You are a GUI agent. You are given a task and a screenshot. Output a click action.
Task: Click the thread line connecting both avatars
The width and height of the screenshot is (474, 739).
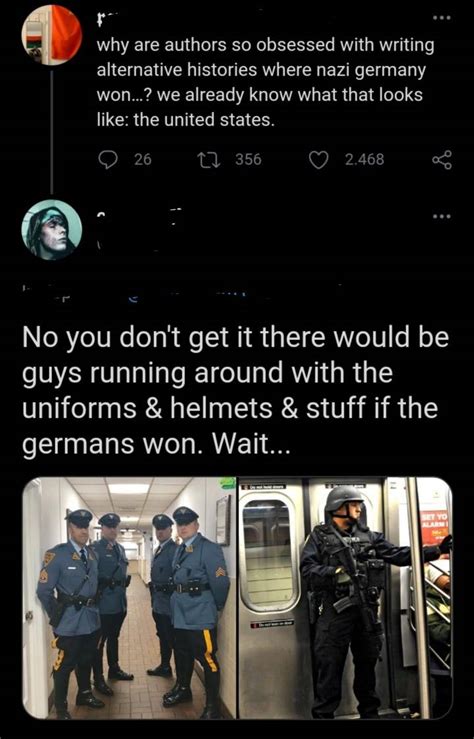(x=51, y=131)
